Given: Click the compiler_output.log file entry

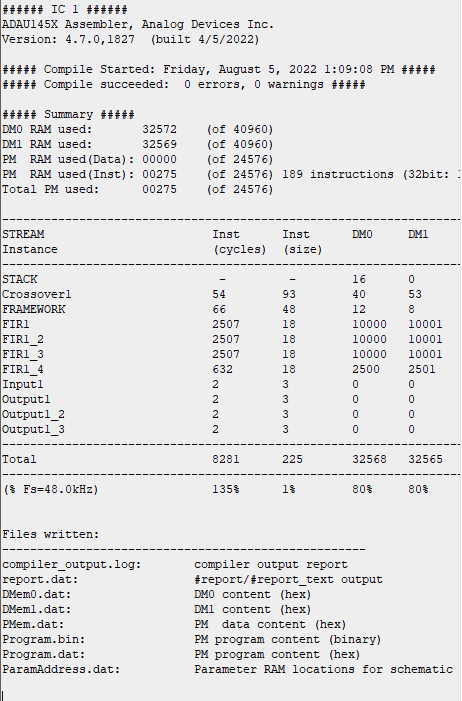Looking at the screenshot, I should (72, 565).
